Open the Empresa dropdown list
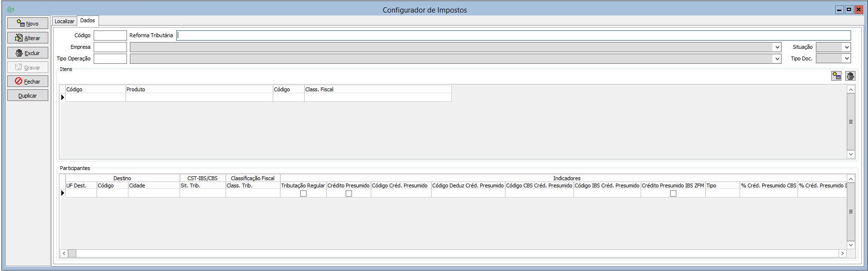The height and width of the screenshot is (271, 868). point(777,47)
